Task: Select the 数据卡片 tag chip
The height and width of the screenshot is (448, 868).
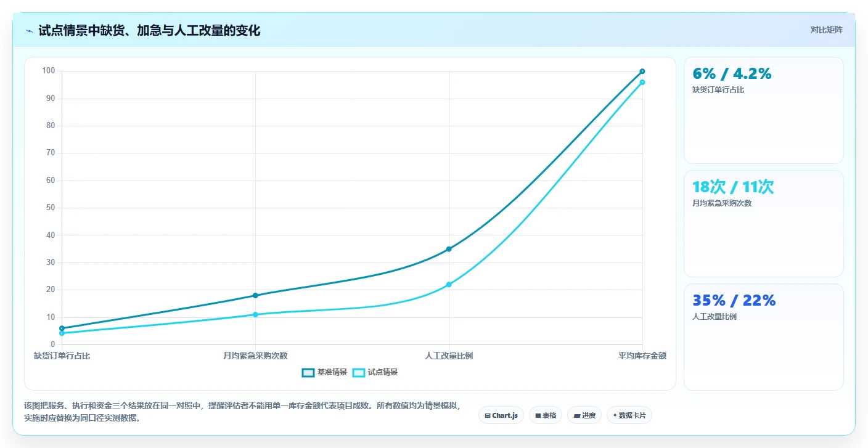Action: tap(629, 415)
